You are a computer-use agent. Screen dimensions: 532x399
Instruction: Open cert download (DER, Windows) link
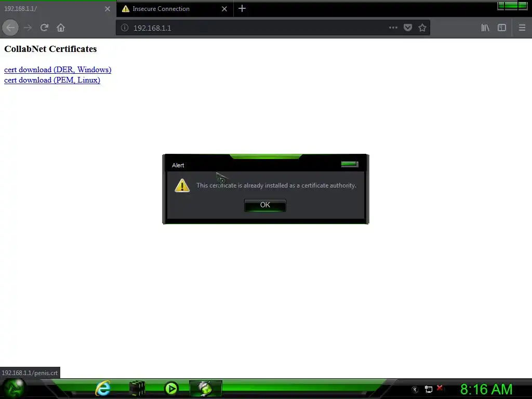click(x=58, y=70)
